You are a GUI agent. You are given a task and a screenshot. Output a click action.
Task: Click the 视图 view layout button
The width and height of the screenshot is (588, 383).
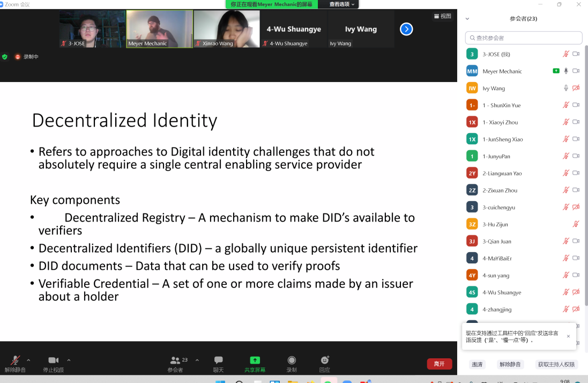442,16
